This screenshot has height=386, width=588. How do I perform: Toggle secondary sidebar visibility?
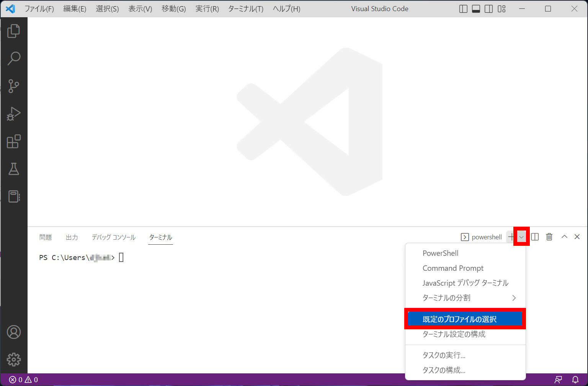pos(489,8)
